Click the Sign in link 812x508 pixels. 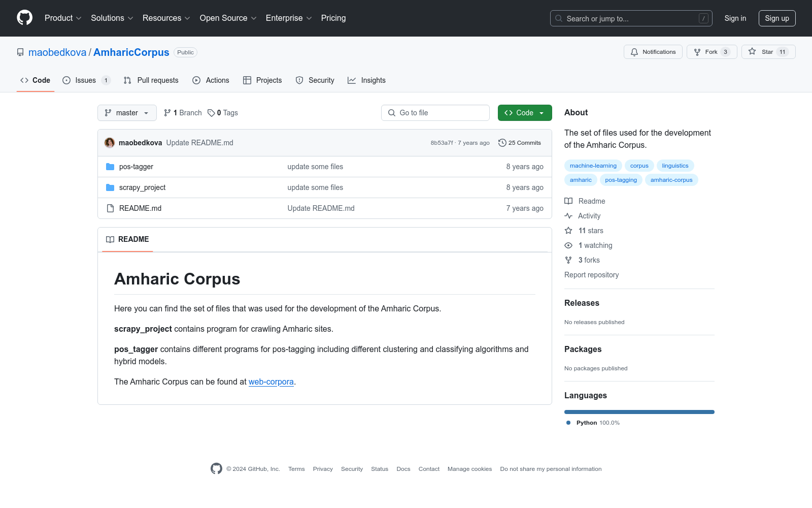click(735, 18)
